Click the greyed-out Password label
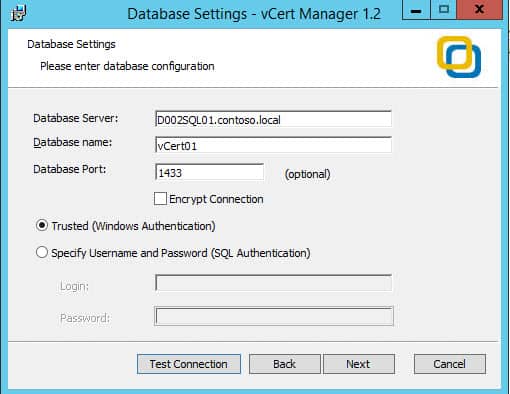 tap(85, 318)
